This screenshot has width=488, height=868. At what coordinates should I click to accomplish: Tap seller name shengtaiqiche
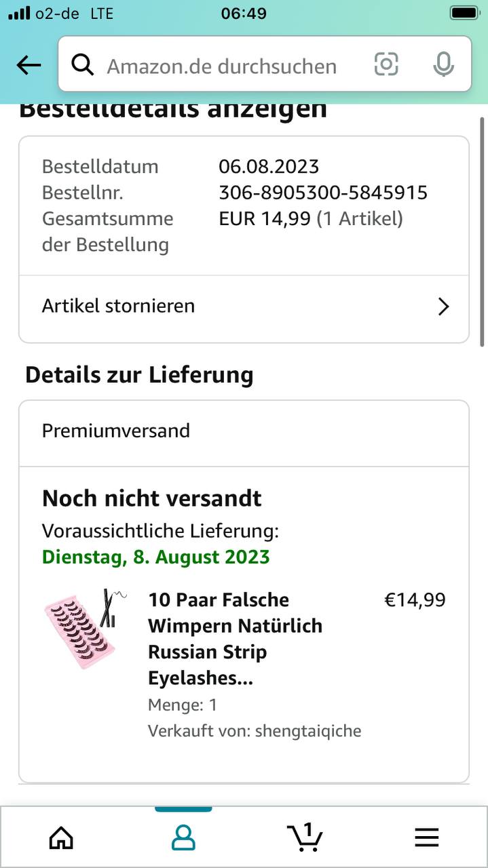pyautogui.click(x=308, y=731)
